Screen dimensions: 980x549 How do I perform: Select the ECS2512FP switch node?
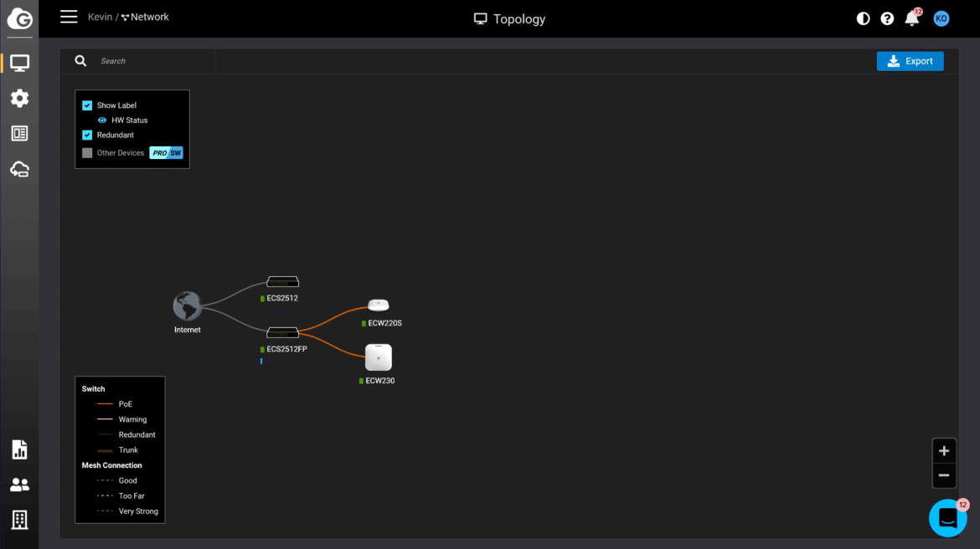point(282,333)
